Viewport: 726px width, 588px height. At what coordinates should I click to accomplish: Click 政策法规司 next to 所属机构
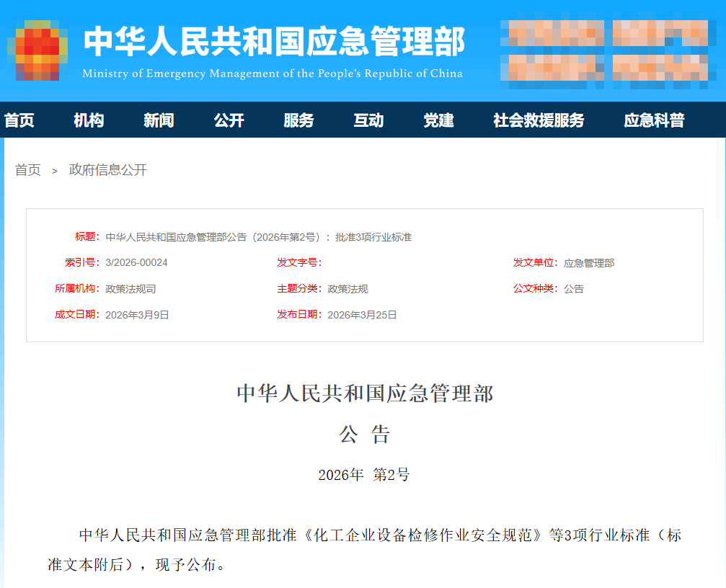pyautogui.click(x=130, y=289)
